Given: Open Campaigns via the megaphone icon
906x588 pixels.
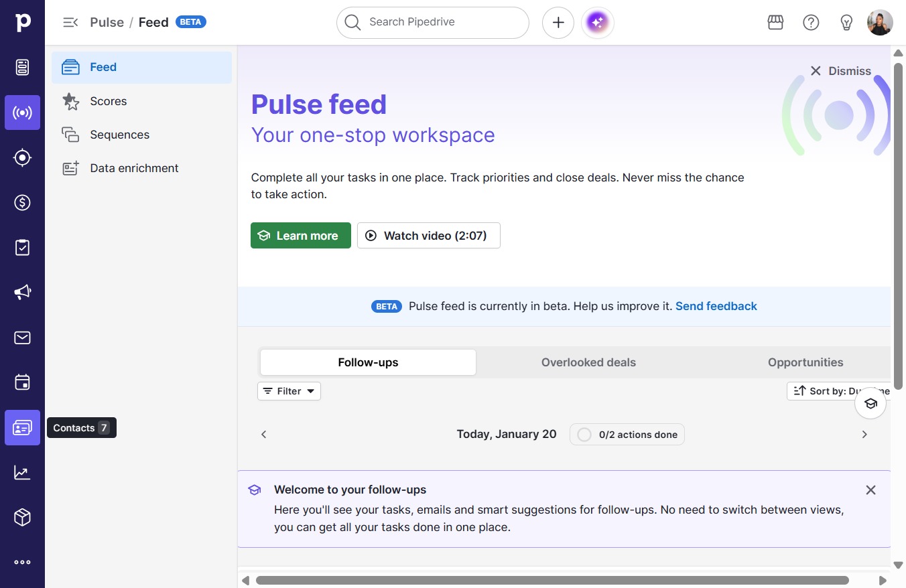Looking at the screenshot, I should pyautogui.click(x=22, y=292).
